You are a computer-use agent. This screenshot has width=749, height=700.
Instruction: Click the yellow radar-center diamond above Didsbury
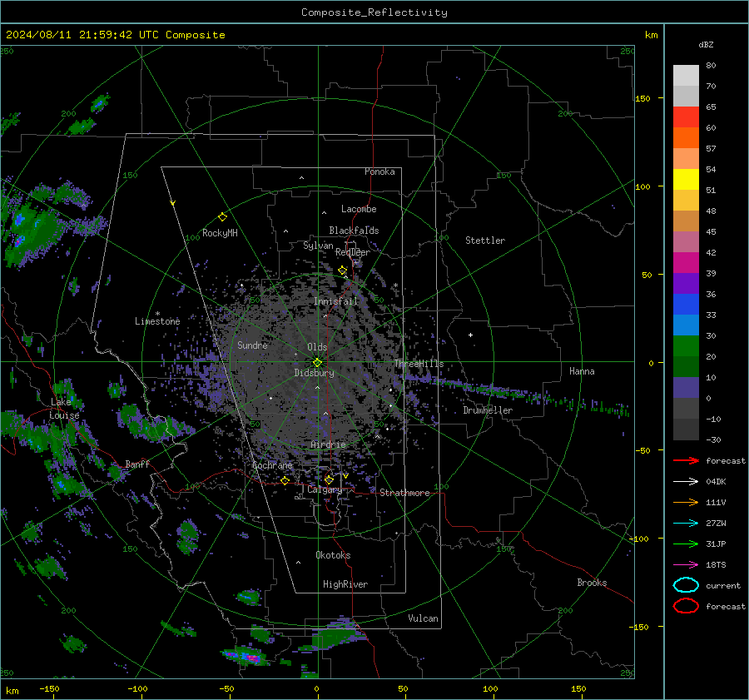pos(317,363)
